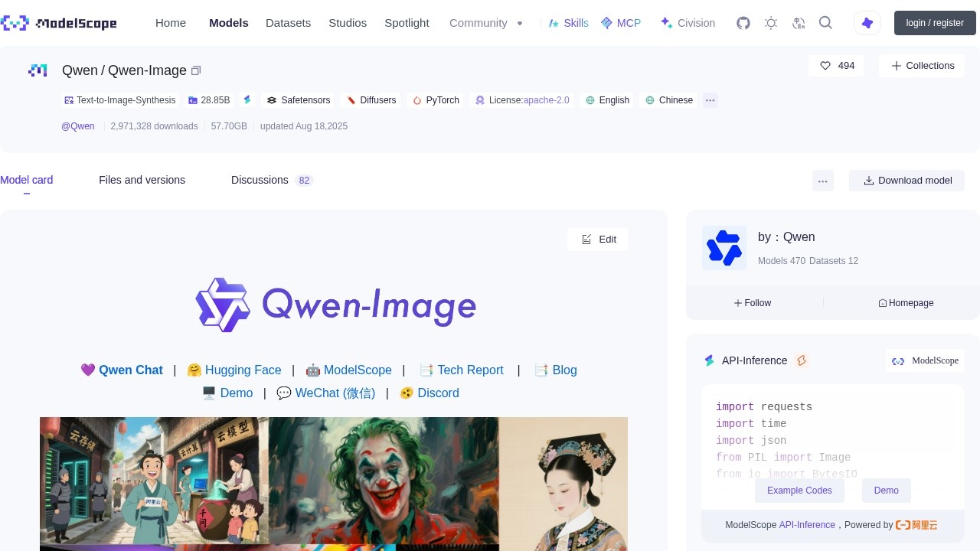Screen dimensions: 980x551
Task: Click Download model button
Action: click(x=906, y=181)
